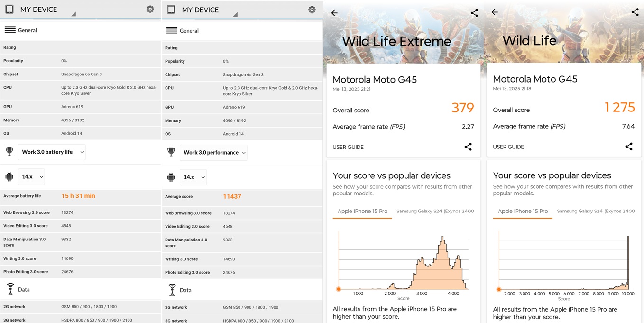The image size is (644, 323).
Task: Select Samsung Galaxy S24 tab, Wild Life
Action: pyautogui.click(x=596, y=211)
